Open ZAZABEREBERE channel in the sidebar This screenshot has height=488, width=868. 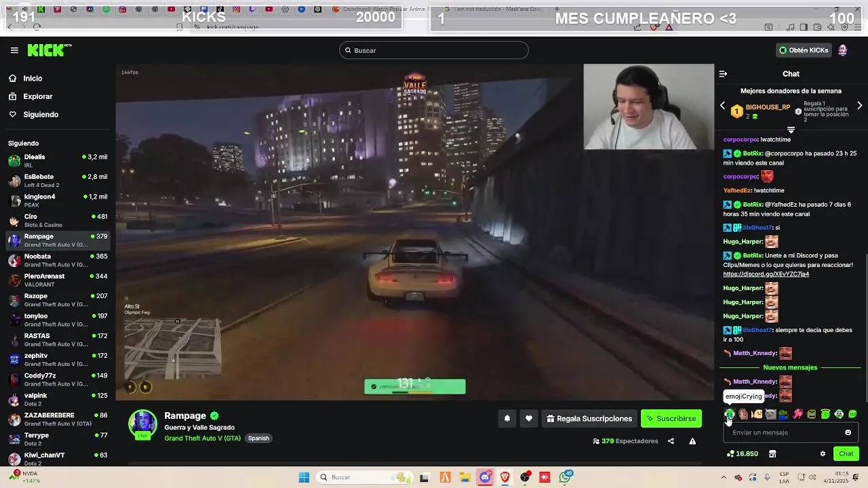pos(58,419)
